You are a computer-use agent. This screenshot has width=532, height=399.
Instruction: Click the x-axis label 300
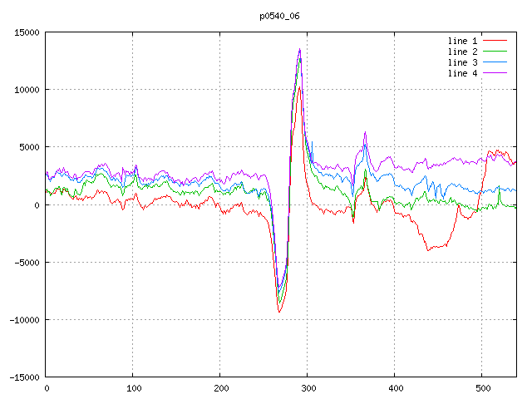click(308, 388)
